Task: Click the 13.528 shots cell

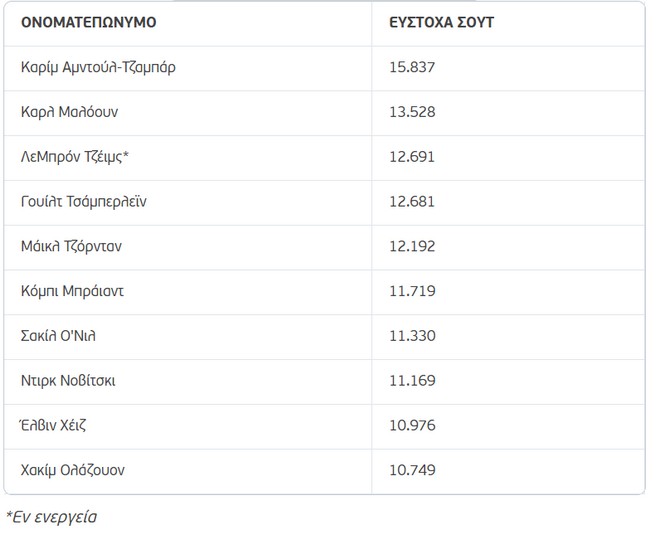Action: click(x=412, y=112)
